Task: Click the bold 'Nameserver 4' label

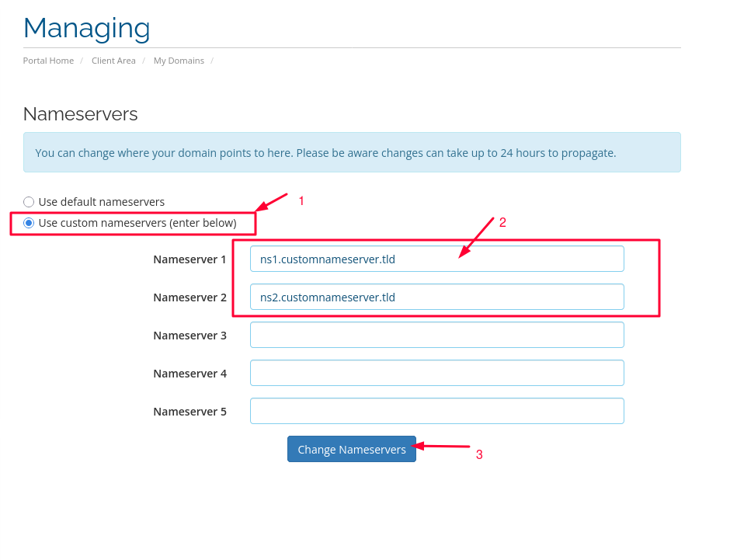Action: point(189,373)
